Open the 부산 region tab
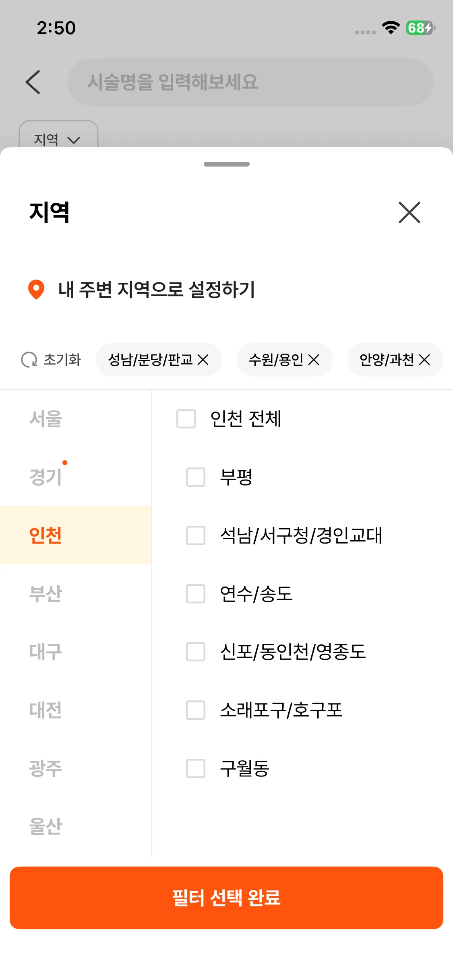Viewport: 453px width, 980px height. (x=46, y=594)
